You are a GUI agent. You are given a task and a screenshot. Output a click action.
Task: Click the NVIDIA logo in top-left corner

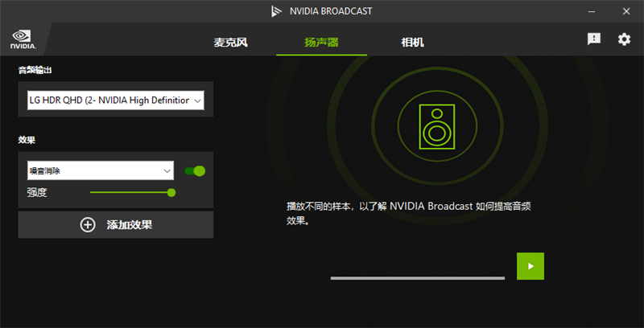pyautogui.click(x=22, y=40)
